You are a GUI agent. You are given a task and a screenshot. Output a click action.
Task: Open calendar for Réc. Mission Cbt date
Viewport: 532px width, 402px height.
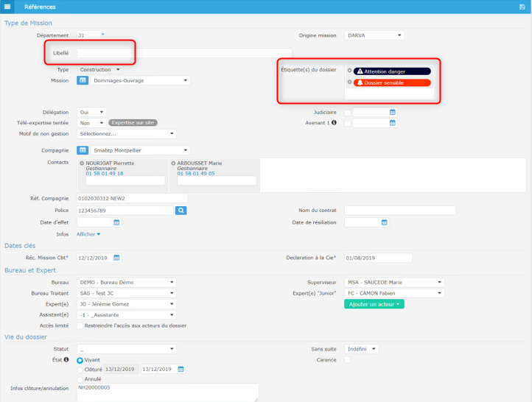click(116, 258)
